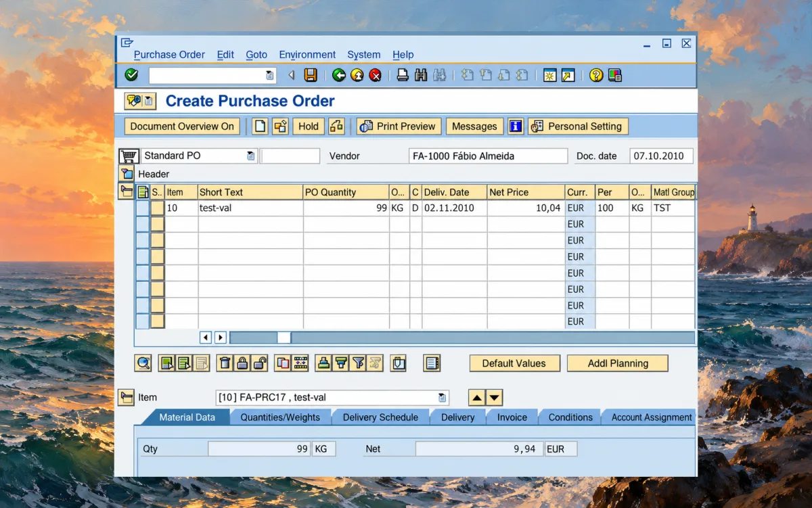Click the Customize Local Layout icon
This screenshot has width=812, height=508.
[614, 75]
